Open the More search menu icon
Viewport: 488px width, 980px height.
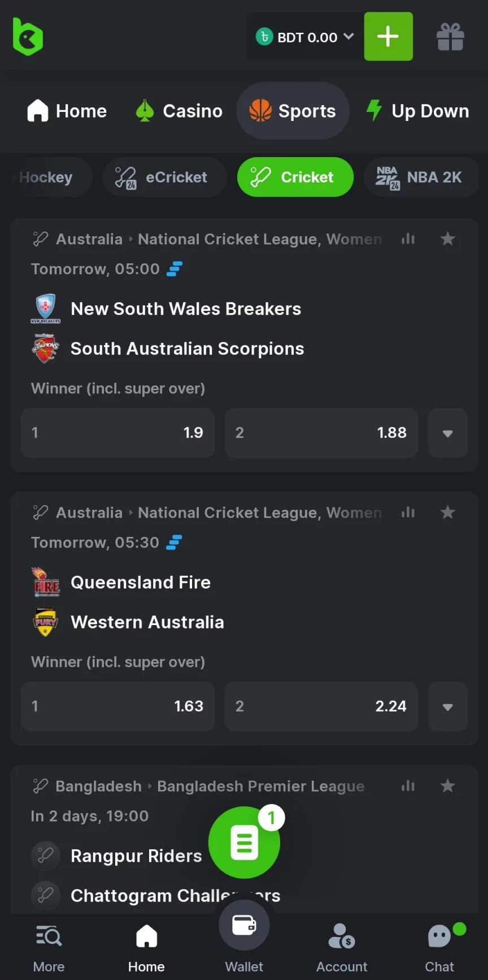coord(49,937)
